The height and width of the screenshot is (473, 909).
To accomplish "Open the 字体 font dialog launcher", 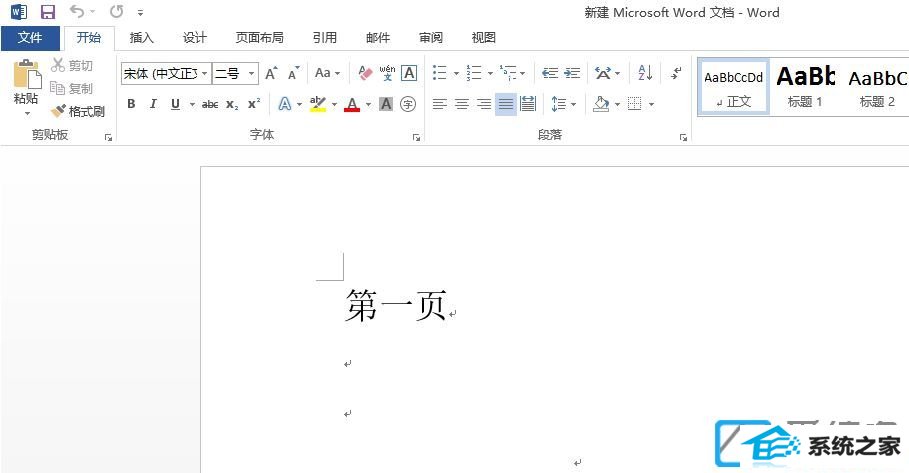I will (416, 137).
